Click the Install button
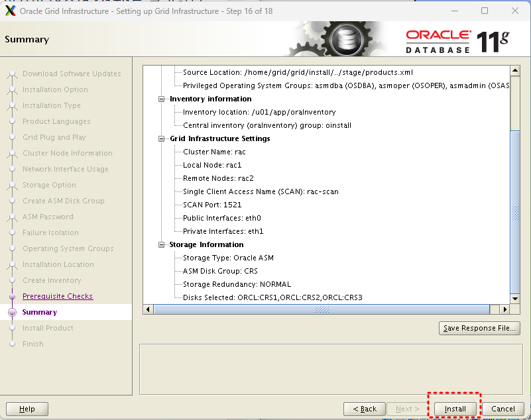 (x=455, y=409)
